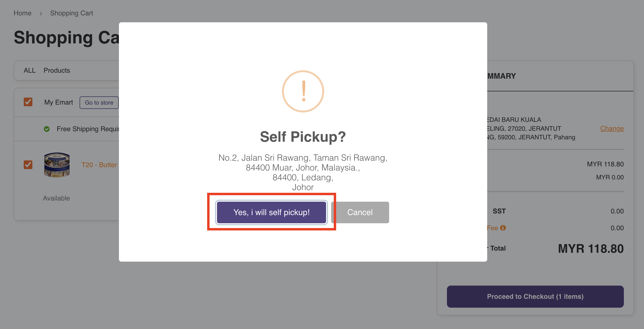
Task: Click the Go to store button
Action: coord(99,102)
